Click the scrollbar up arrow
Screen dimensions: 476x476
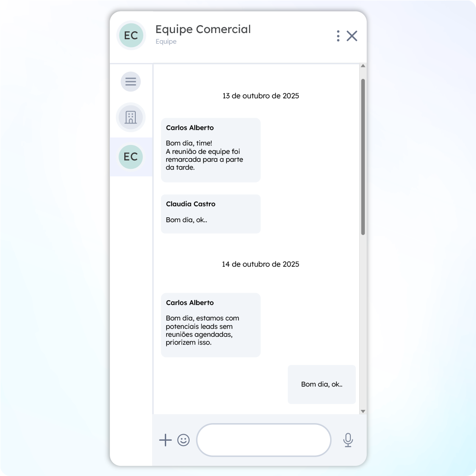click(x=363, y=66)
